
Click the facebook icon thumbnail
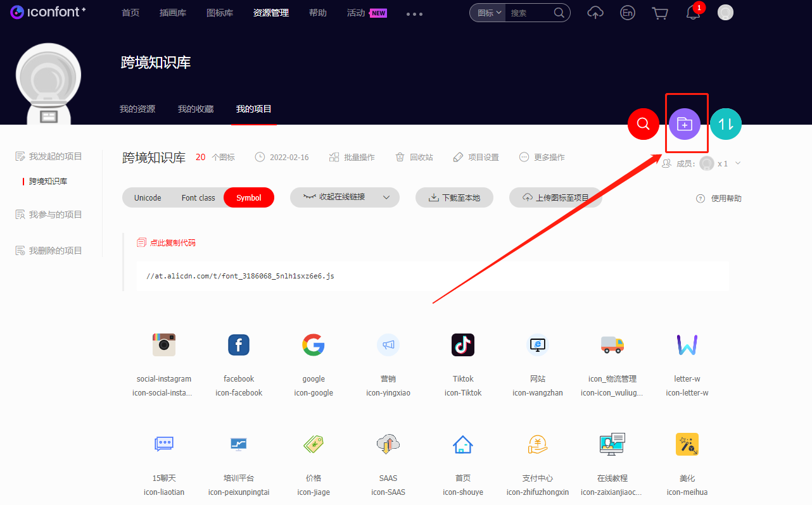(x=239, y=345)
